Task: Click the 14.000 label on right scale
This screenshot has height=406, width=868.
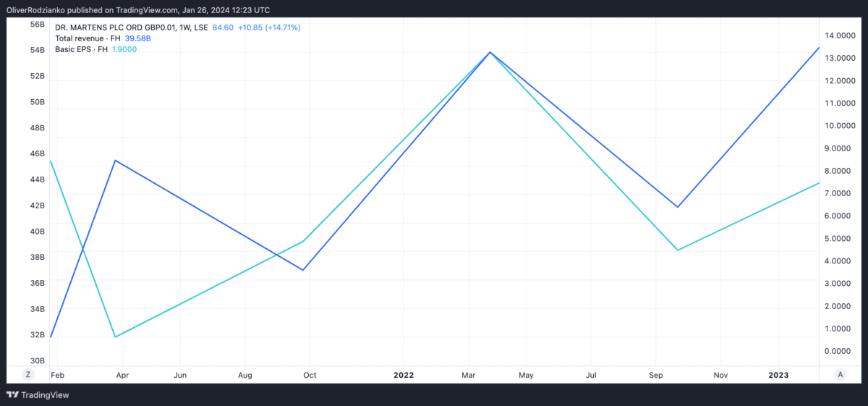Action: coord(840,35)
